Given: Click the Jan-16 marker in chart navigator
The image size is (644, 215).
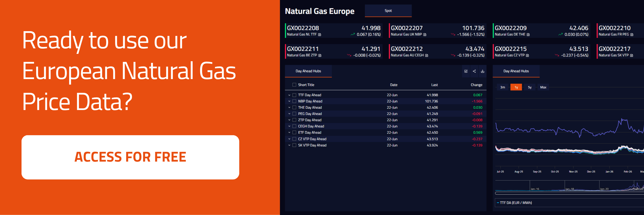Looking at the screenshot, I should 535,189.
